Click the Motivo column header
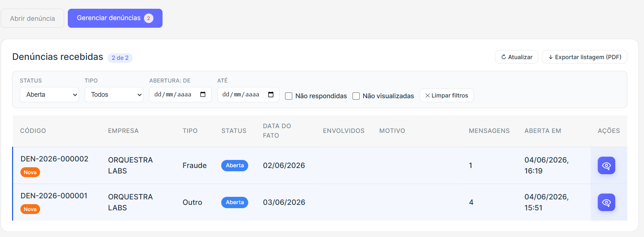The height and width of the screenshot is (237, 644). (392, 131)
